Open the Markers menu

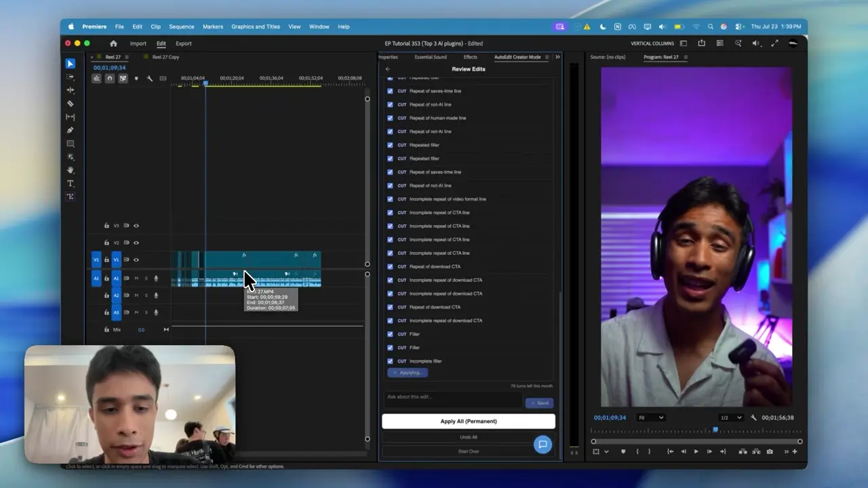(213, 26)
